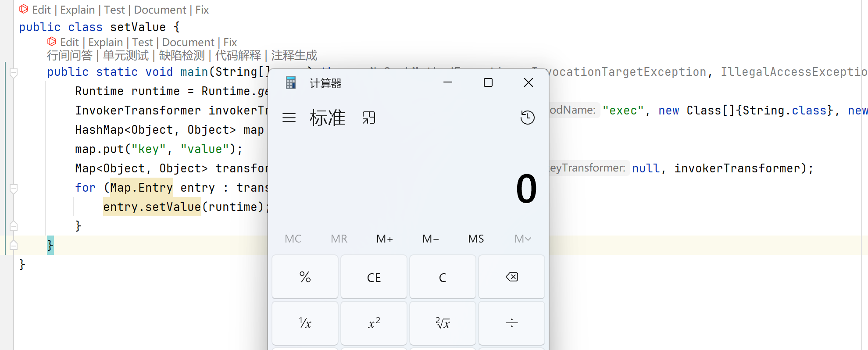
Task: Click the method-level Test code lens link
Action: (142, 42)
